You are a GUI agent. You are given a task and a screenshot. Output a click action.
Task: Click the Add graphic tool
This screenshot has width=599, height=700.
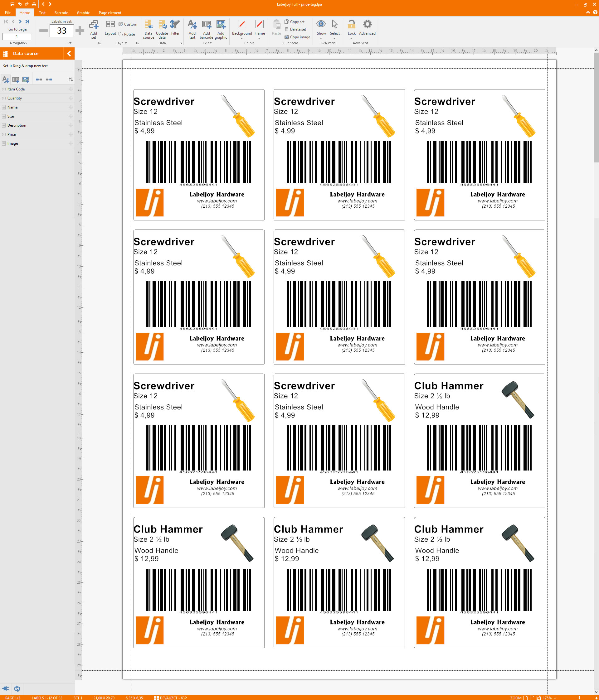(221, 29)
